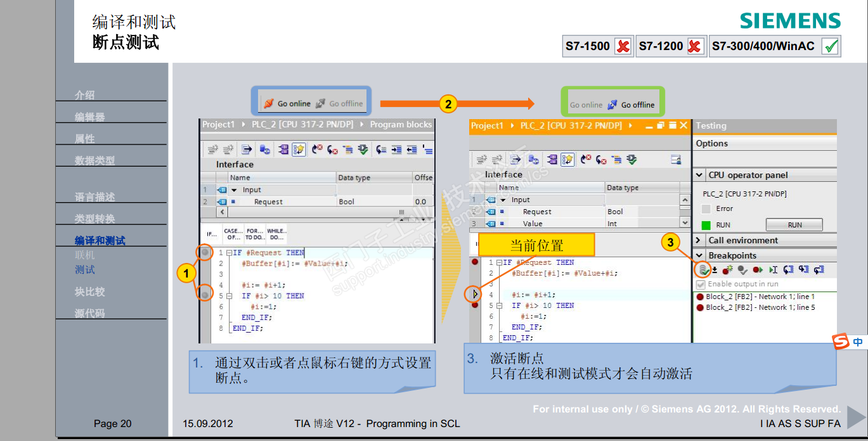
Task: Click the active Go offline button
Action: point(631,105)
